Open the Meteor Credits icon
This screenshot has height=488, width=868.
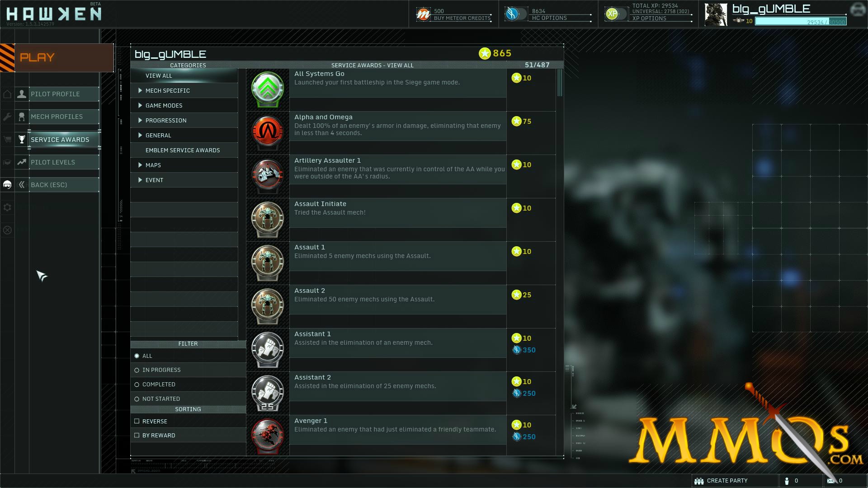coord(423,14)
